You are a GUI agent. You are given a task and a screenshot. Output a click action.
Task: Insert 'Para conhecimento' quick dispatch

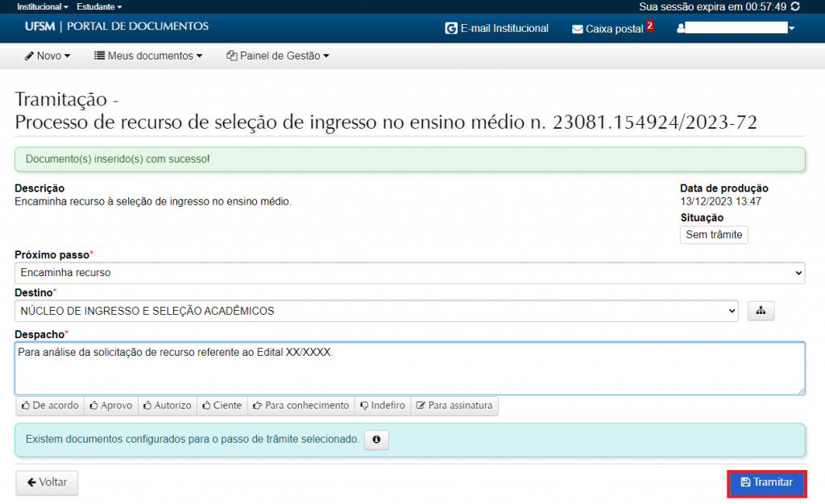point(301,406)
